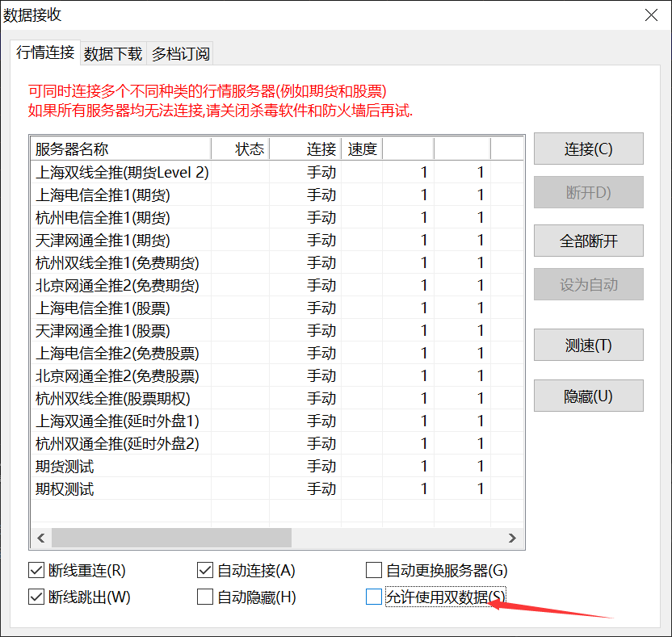Click the 速度 column header
Viewport: 672px width, 637px height.
click(362, 149)
